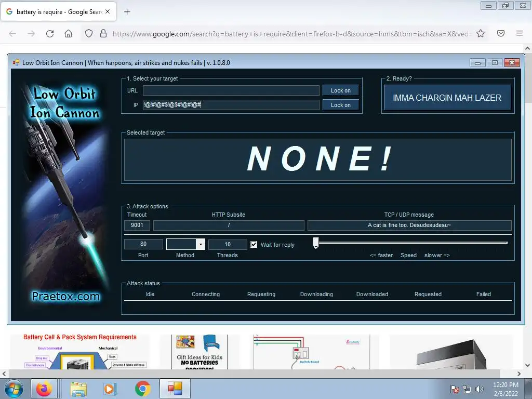
Task: Click the Downloaded status column header
Action: pyautogui.click(x=372, y=294)
